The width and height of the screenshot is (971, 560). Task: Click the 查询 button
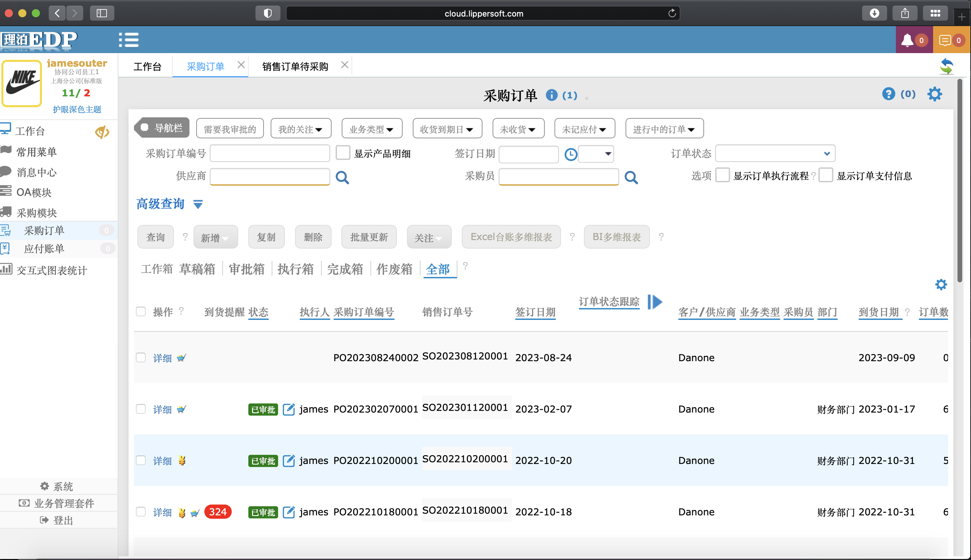tap(155, 237)
